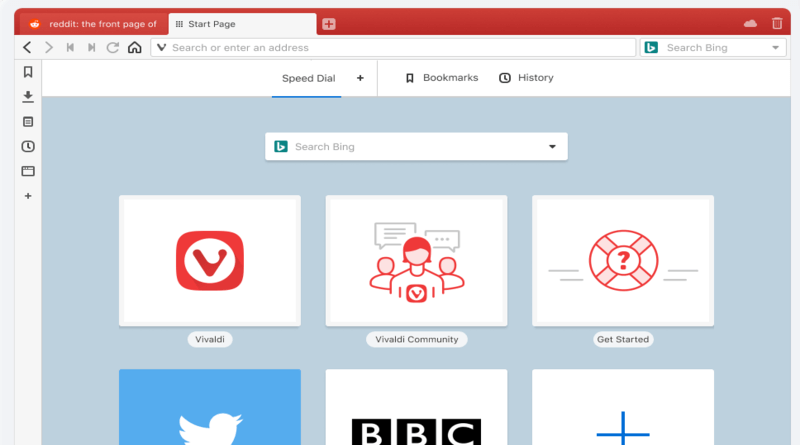Screen dimensions: 800x445
Task: Open the Downloads panel in sidebar
Action: pyautogui.click(x=28, y=96)
